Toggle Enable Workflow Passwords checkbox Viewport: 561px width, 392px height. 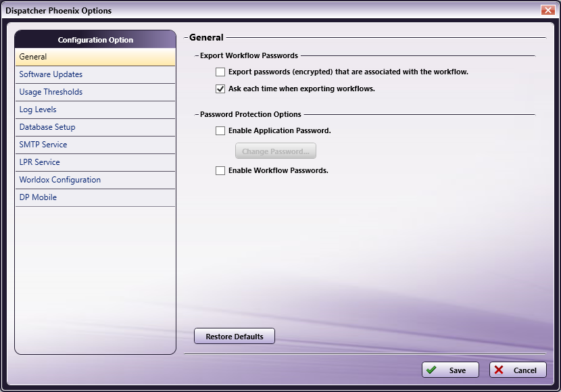[x=220, y=171]
